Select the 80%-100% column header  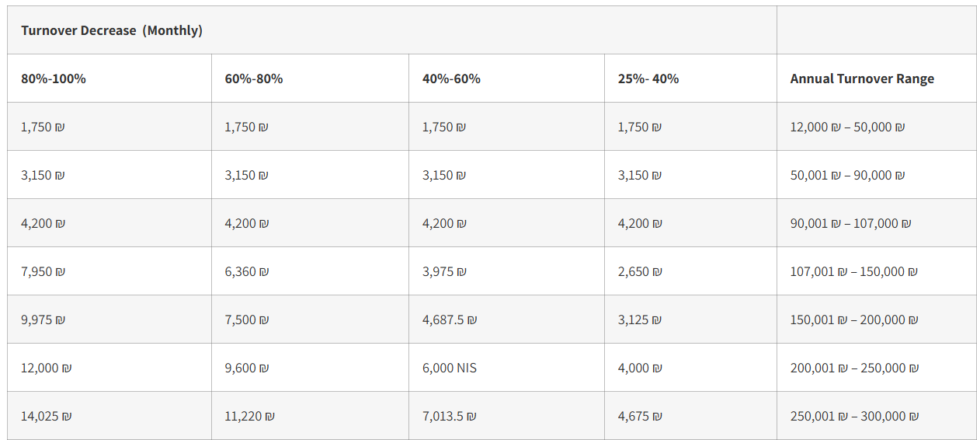point(54,79)
